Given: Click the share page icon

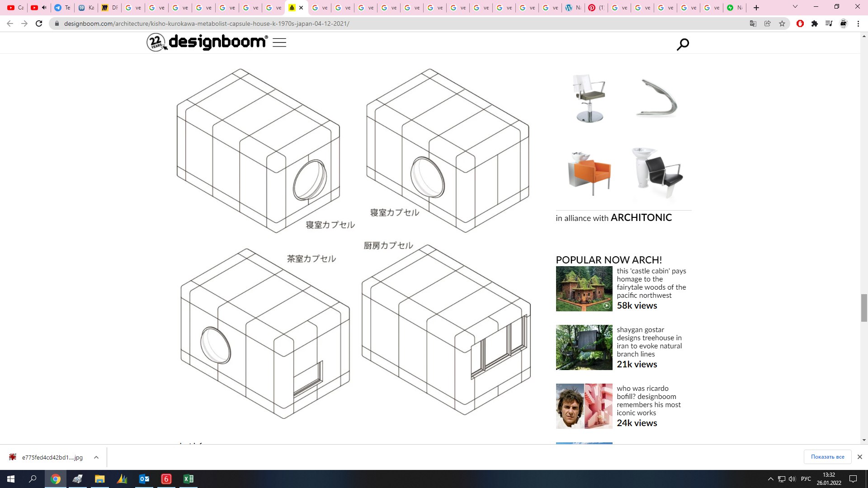Looking at the screenshot, I should (x=768, y=23).
